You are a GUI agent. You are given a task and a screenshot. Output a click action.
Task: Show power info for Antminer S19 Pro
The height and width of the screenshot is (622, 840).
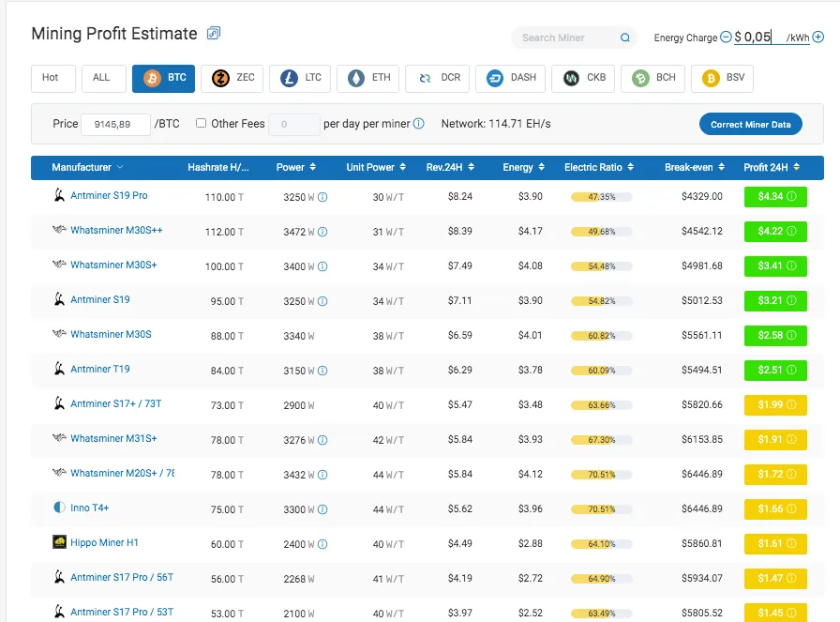pos(322,197)
